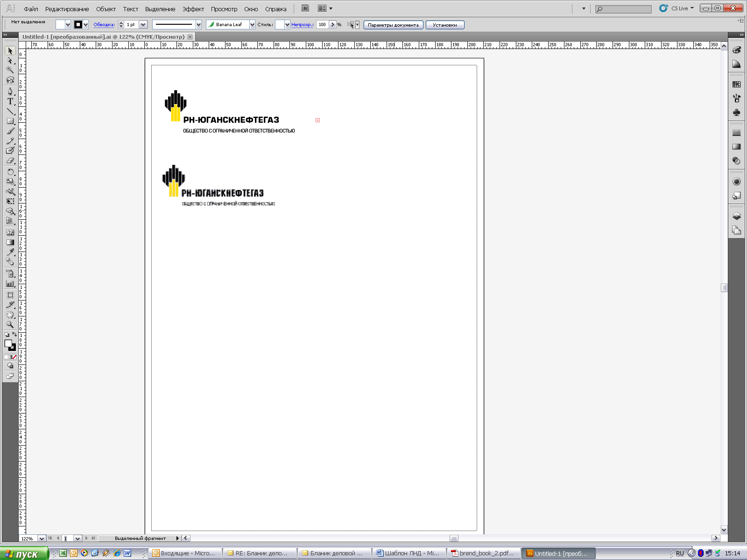The height and width of the screenshot is (560, 747).
Task: Switch to Шаблон ЛНД Word taskbar window
Action: coord(409,553)
